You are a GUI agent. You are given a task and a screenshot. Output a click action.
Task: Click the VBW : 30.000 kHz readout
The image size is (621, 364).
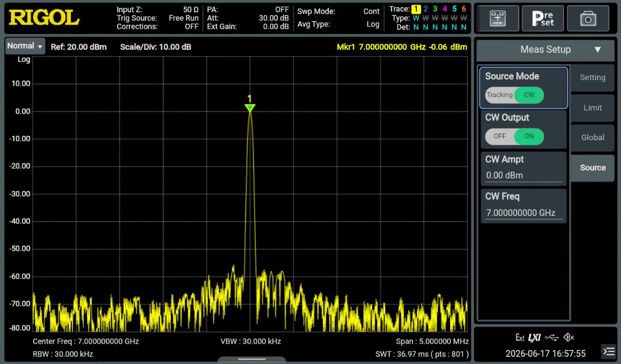click(250, 341)
